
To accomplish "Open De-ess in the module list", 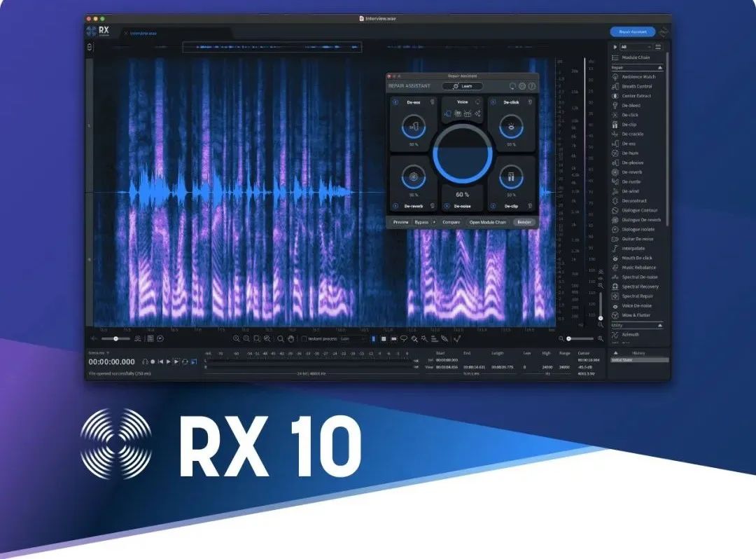I will 624,144.
